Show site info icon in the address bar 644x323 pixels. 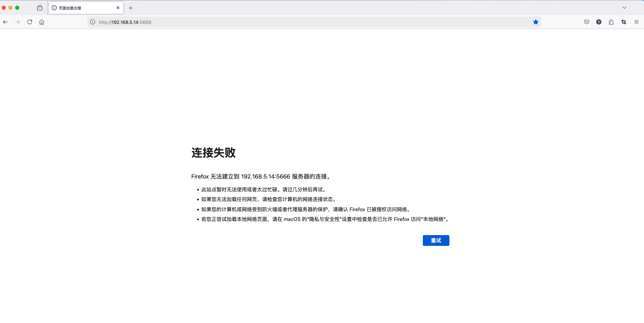tap(92, 22)
